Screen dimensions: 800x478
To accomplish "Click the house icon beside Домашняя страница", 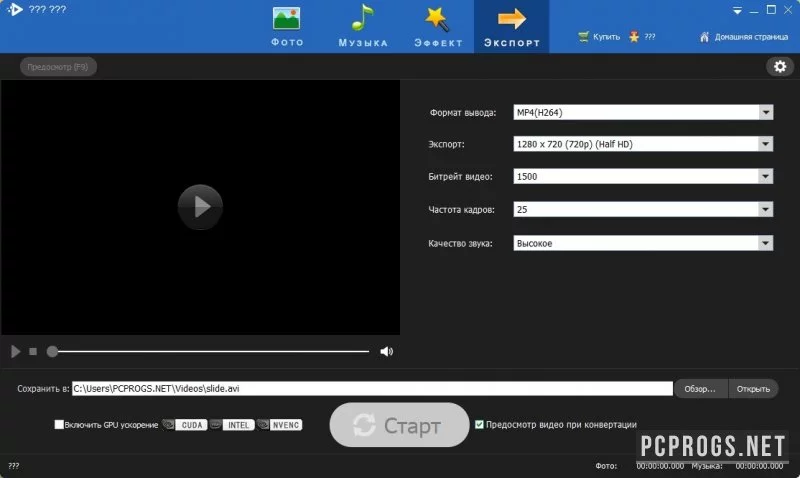I will [705, 37].
